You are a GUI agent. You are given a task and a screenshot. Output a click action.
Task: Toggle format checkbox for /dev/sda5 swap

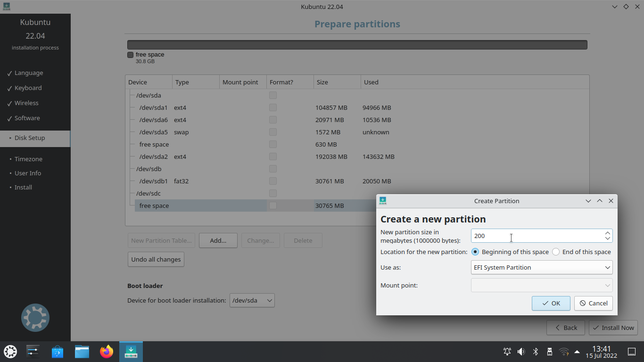coord(273,132)
